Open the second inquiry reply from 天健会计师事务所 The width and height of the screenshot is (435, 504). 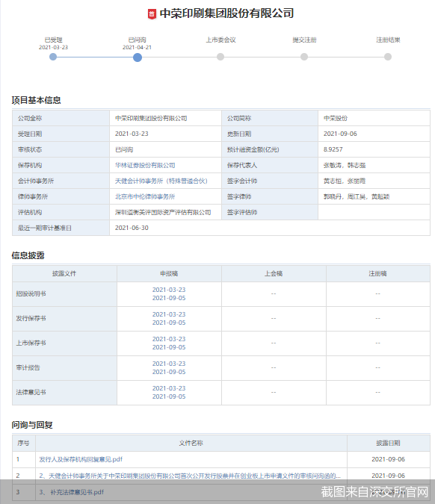(190, 476)
